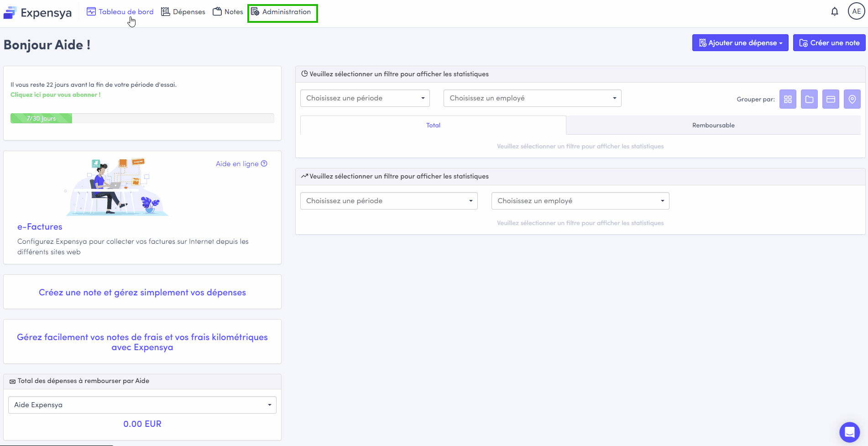Open the Administration menu
This screenshot has width=868, height=446.
pos(282,12)
